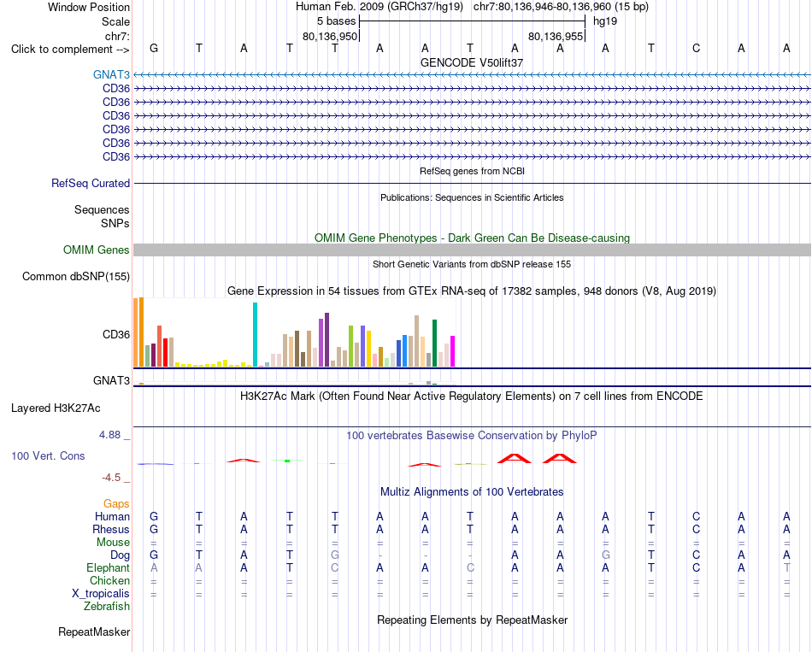Click the magenta bar ending the CD36 chart
Image resolution: width=812 pixels, height=652 pixels.
[x=453, y=351]
